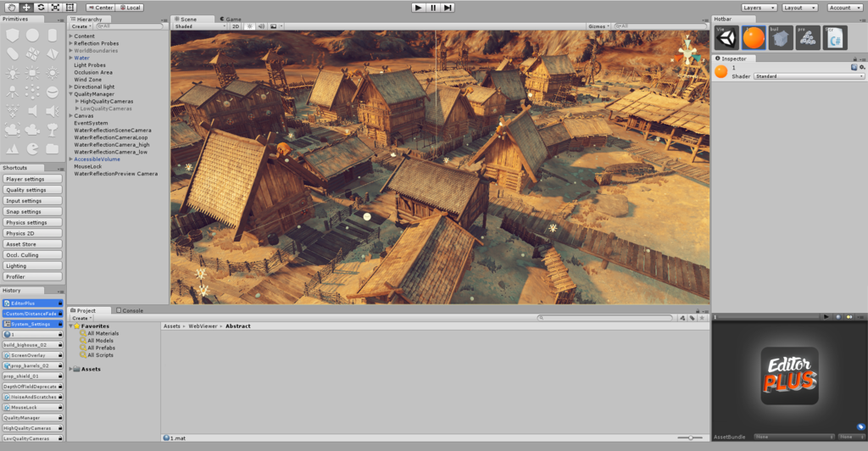Open Quality settings shortcut
The width and height of the screenshot is (868, 451).
click(x=32, y=190)
